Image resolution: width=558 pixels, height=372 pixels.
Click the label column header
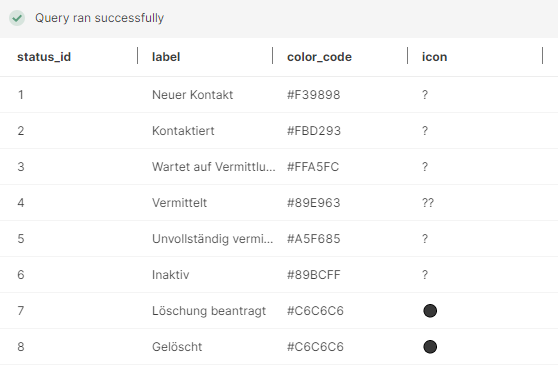(x=166, y=57)
